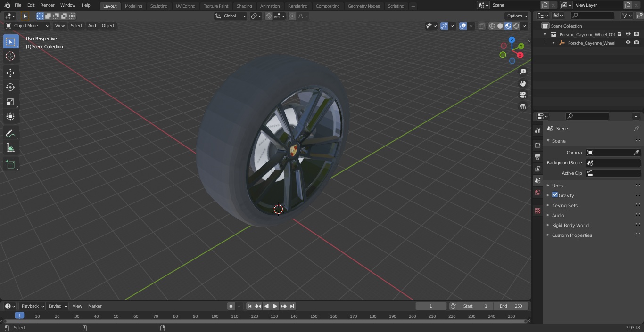Switch to the UV Editing workspace tab
Screen dimensions: 644x332
pyautogui.click(x=185, y=6)
